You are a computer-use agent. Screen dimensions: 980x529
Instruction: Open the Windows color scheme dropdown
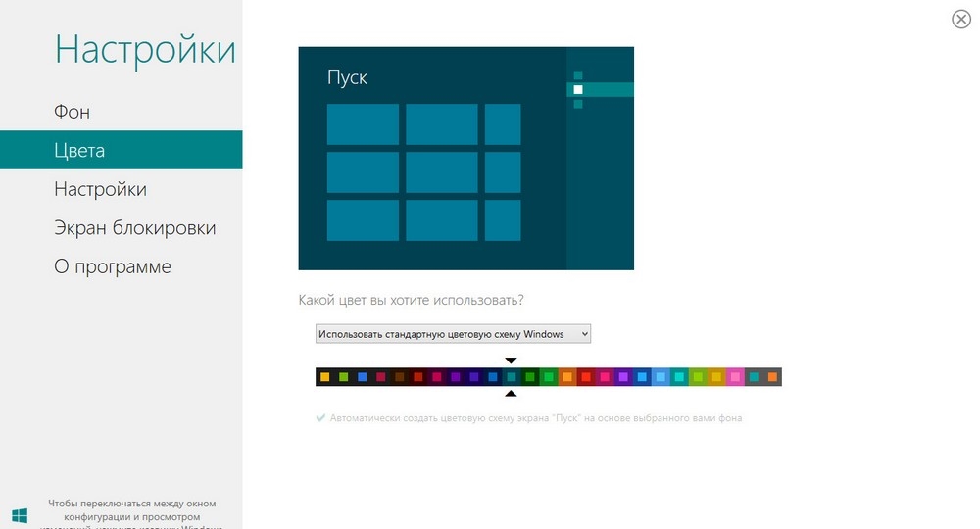tap(453, 334)
